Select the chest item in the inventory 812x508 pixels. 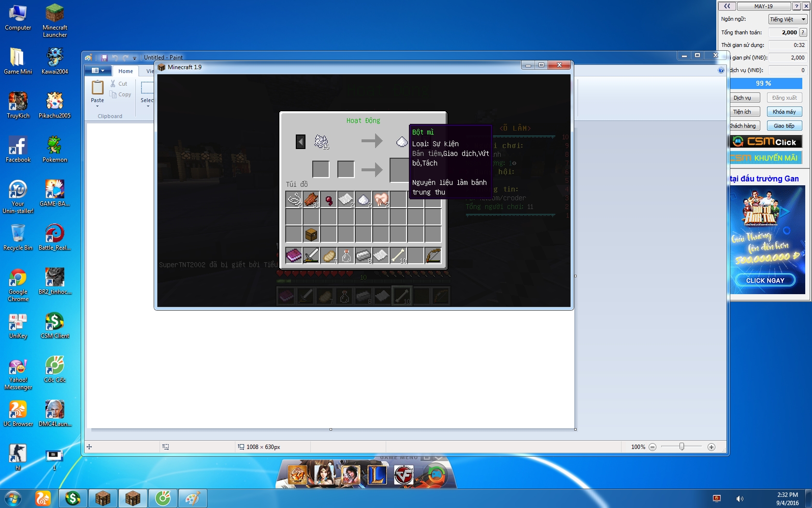click(x=311, y=235)
